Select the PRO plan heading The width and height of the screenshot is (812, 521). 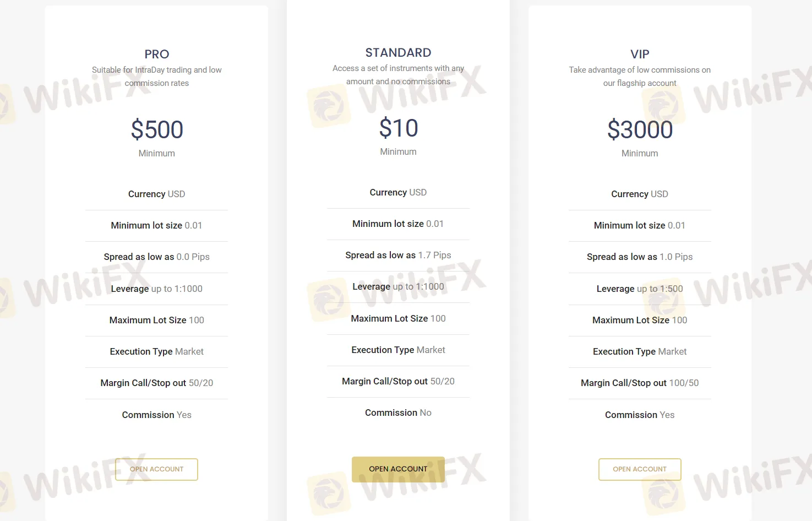click(x=157, y=54)
